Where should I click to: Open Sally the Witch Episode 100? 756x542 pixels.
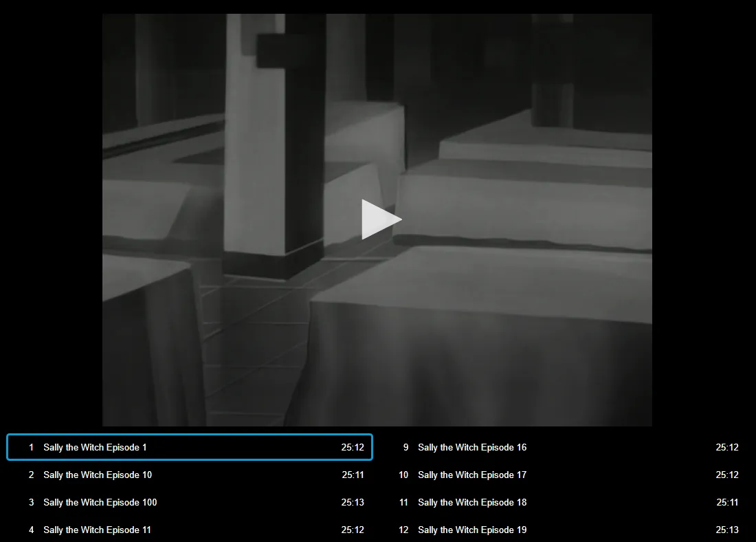point(100,502)
